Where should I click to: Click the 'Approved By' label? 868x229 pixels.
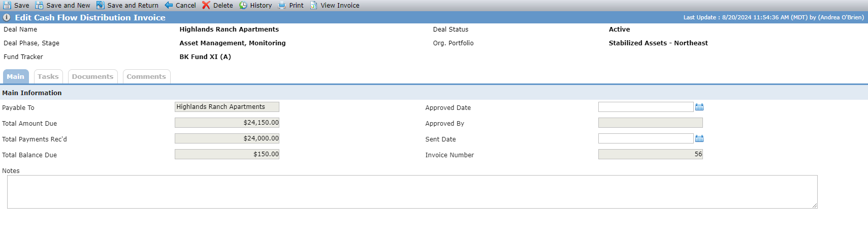[x=444, y=124]
